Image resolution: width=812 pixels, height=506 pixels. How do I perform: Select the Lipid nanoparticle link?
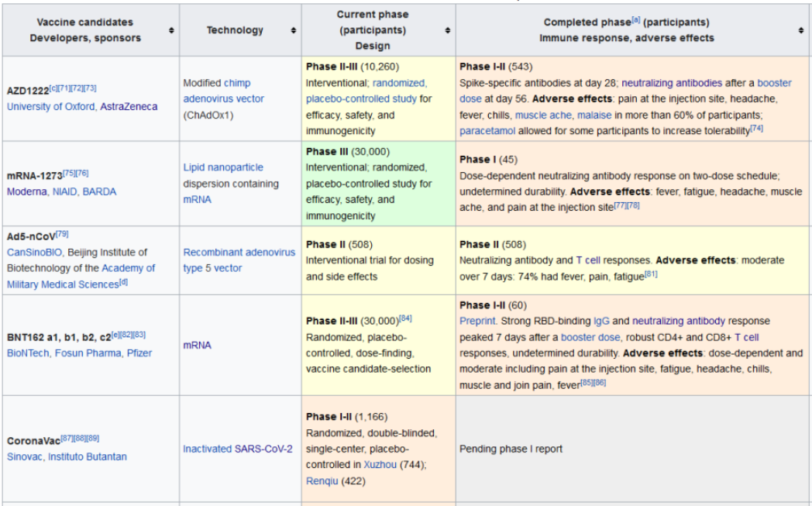click(x=223, y=167)
